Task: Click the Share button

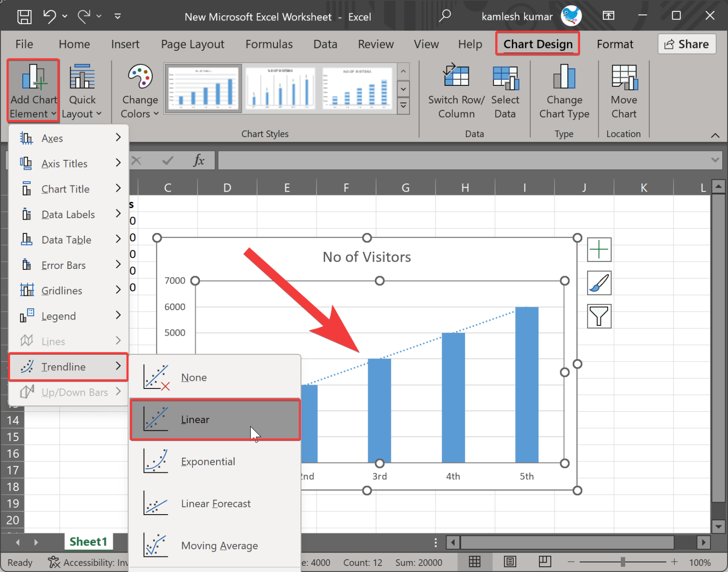Action: (687, 44)
